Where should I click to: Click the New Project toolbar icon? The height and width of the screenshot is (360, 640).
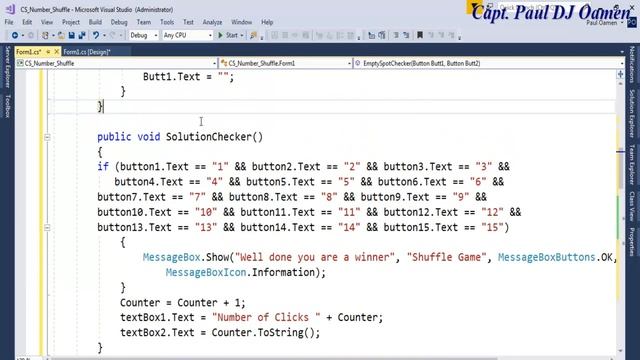click(45, 36)
